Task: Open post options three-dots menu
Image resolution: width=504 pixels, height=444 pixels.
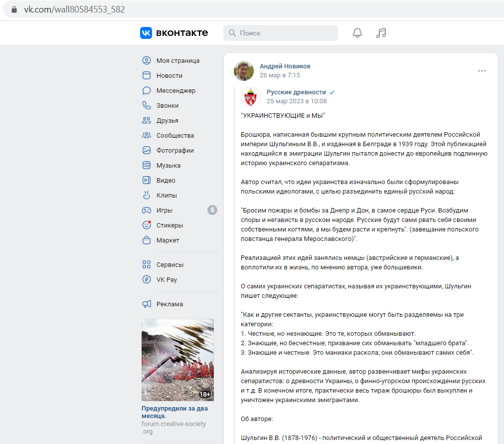Action: coord(482,71)
